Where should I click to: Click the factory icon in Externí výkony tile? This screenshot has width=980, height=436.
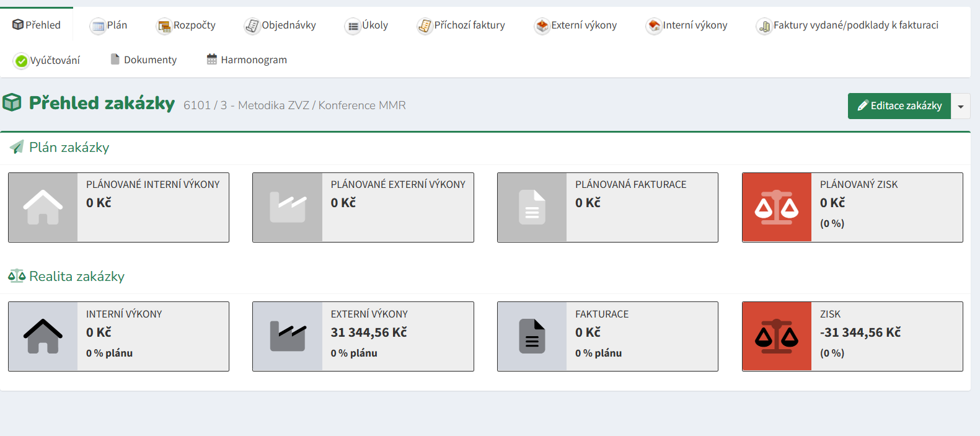pos(288,336)
